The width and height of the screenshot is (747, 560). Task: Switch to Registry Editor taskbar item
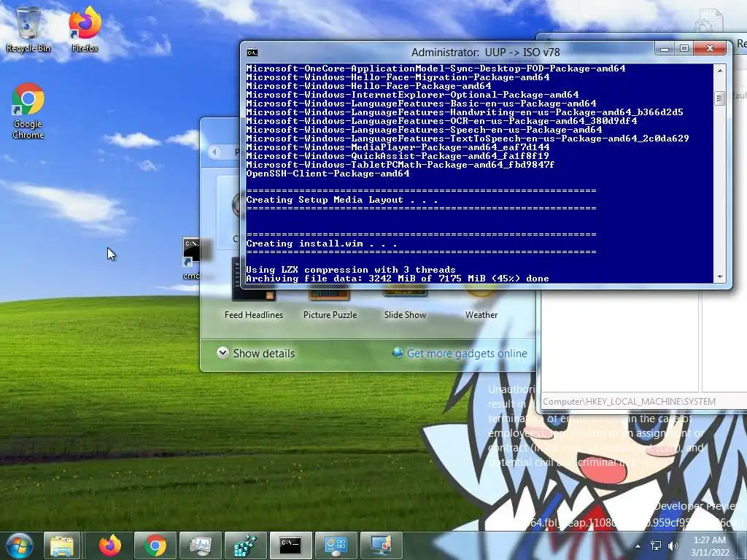(x=245, y=545)
